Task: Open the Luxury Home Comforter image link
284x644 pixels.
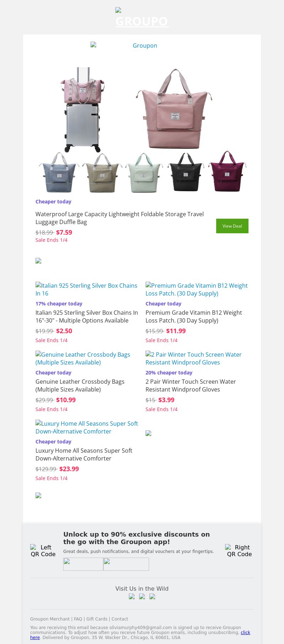Action: coord(87,427)
